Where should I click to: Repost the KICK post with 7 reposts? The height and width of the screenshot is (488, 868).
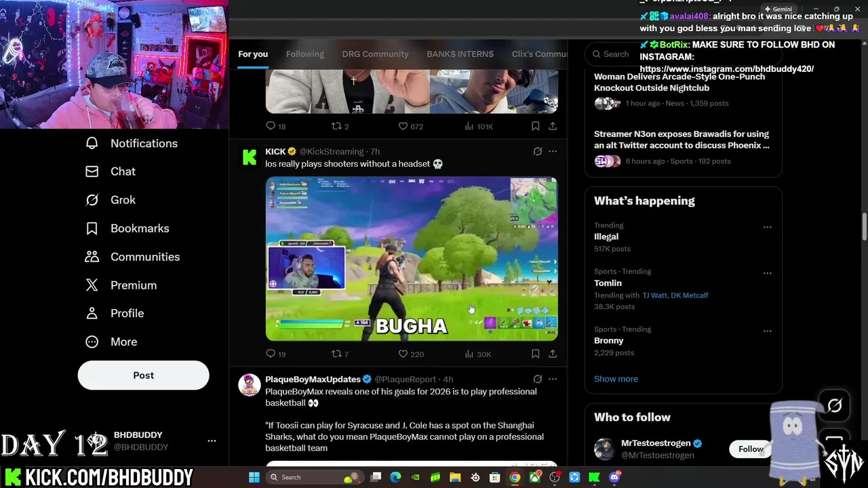[x=340, y=354]
